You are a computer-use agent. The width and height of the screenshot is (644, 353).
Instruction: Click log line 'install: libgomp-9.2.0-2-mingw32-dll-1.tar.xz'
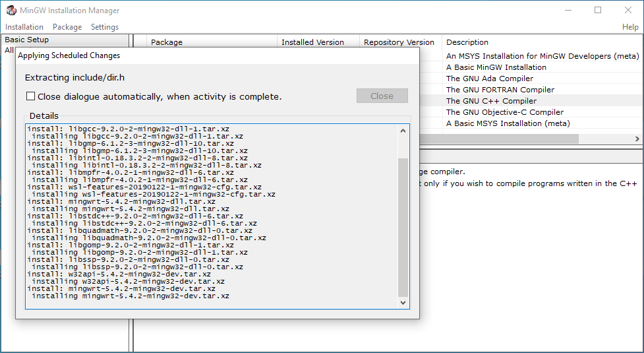click(131, 245)
